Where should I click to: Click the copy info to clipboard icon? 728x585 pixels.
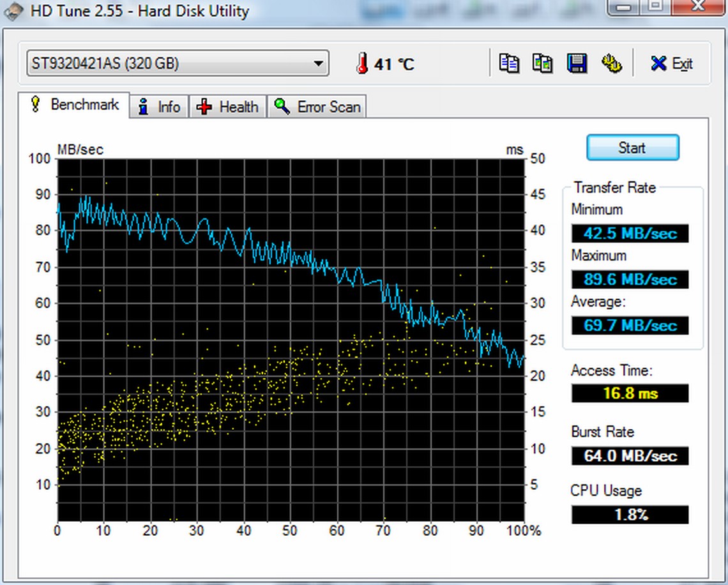509,63
